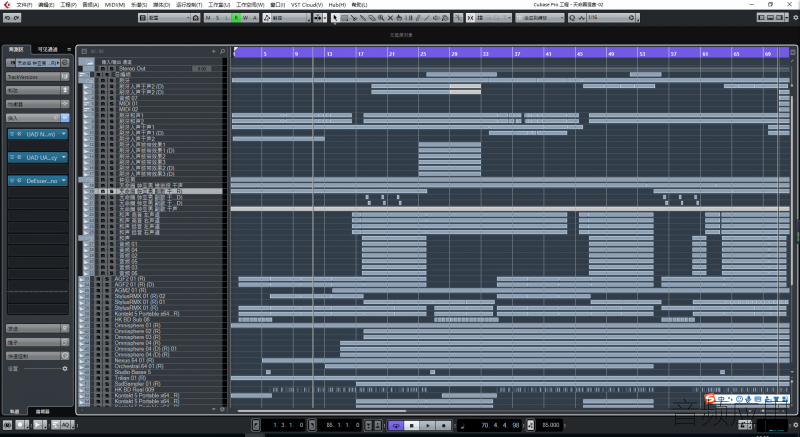Viewport: 800px width, 437px height.
Task: Open the 1/16 quantize preset dropdown
Action: (611, 18)
